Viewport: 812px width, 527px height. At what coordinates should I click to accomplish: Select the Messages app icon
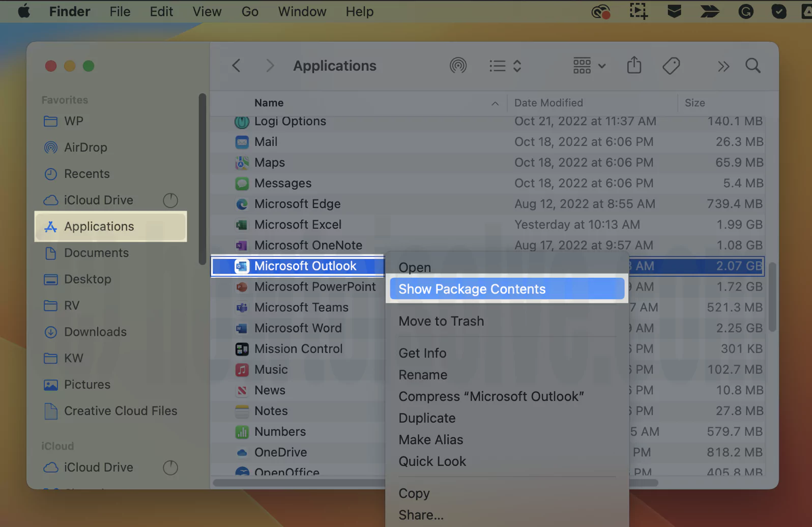[242, 184]
